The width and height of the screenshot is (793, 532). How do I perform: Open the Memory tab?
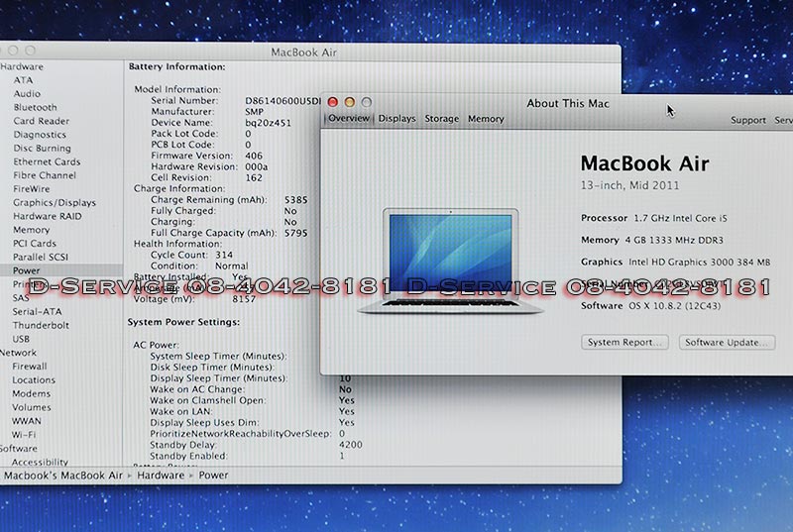click(x=486, y=119)
